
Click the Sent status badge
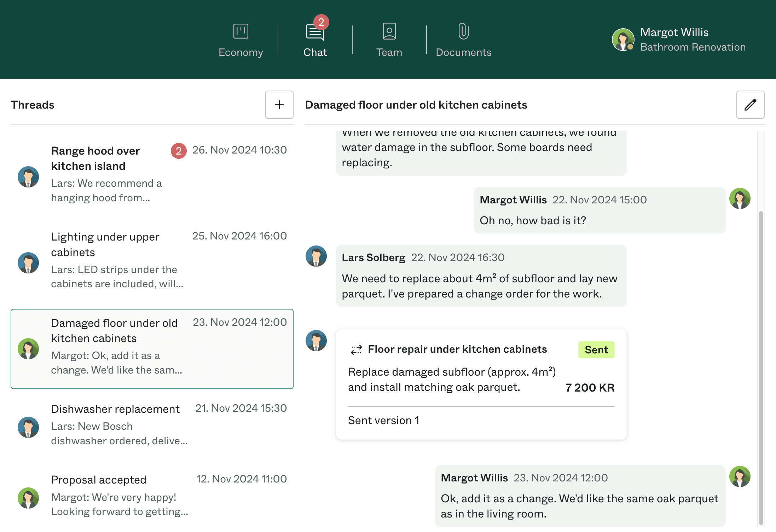click(596, 350)
